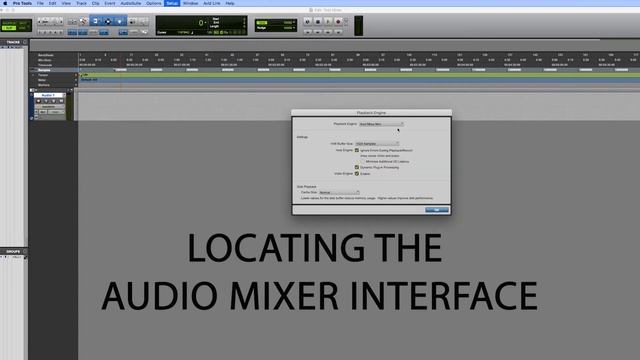The width and height of the screenshot is (640, 360).
Task: Select the Scrubber tool
Action: 132,21
